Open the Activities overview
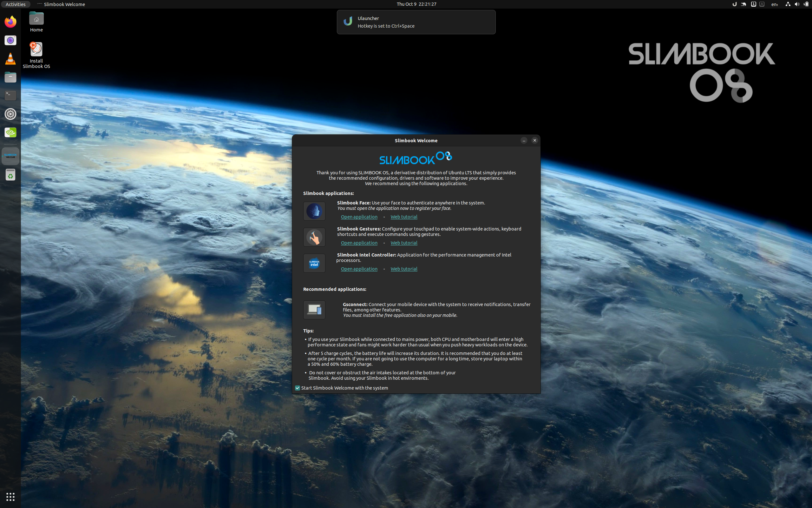Viewport: 812px width, 508px height. point(16,4)
